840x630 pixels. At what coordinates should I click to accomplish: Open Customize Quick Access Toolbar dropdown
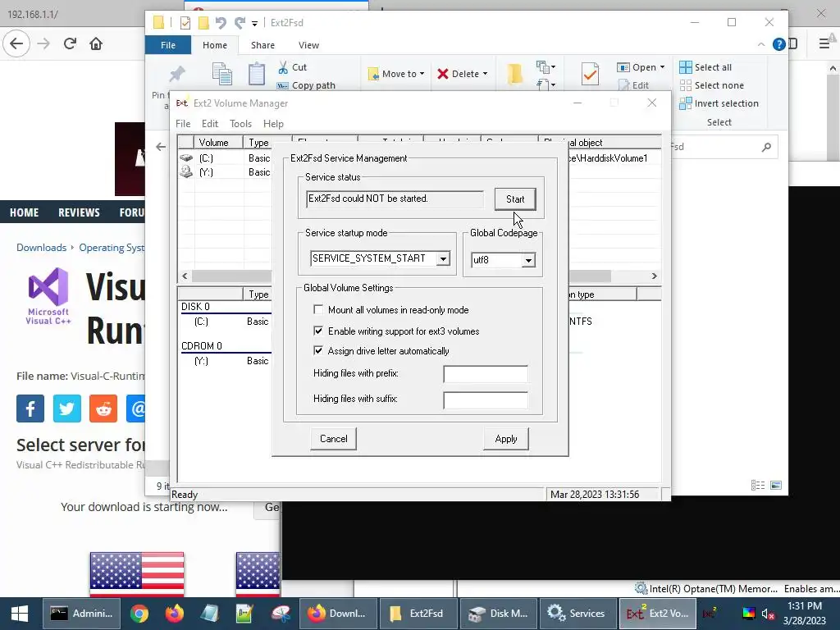[254, 23]
